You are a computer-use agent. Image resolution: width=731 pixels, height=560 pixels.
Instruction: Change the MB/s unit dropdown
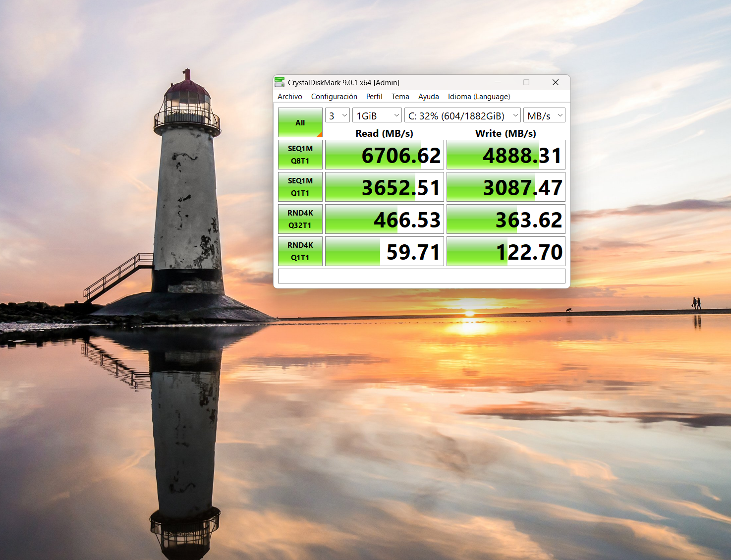pyautogui.click(x=544, y=115)
